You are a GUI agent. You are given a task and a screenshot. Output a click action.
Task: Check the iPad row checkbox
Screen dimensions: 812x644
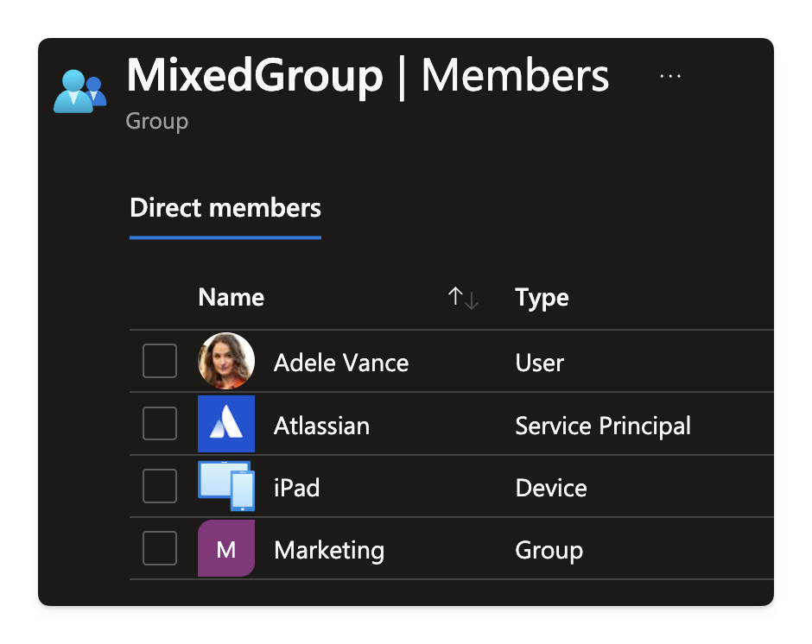pyautogui.click(x=160, y=486)
